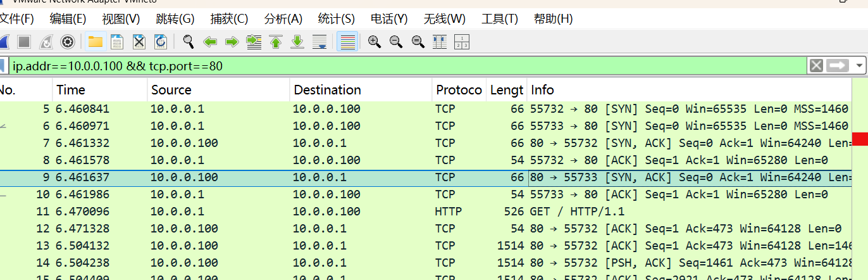Viewport: 868px width, 280px height.
Task: Select packet 14 with PSH, ACK info
Action: point(425,263)
